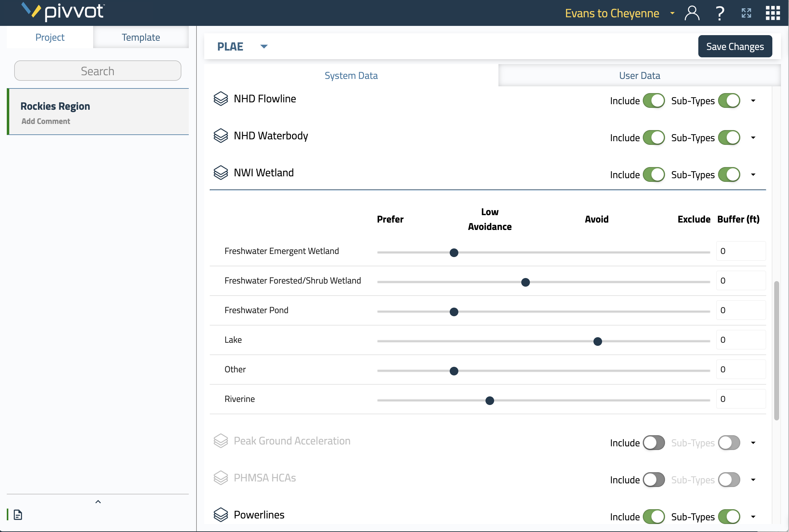789x532 pixels.
Task: Select the Rockies Region item
Action: 98,112
